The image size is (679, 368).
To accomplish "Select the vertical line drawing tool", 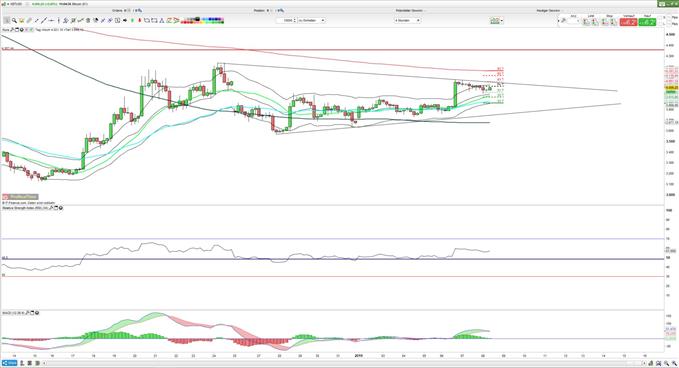I will [x=58, y=20].
